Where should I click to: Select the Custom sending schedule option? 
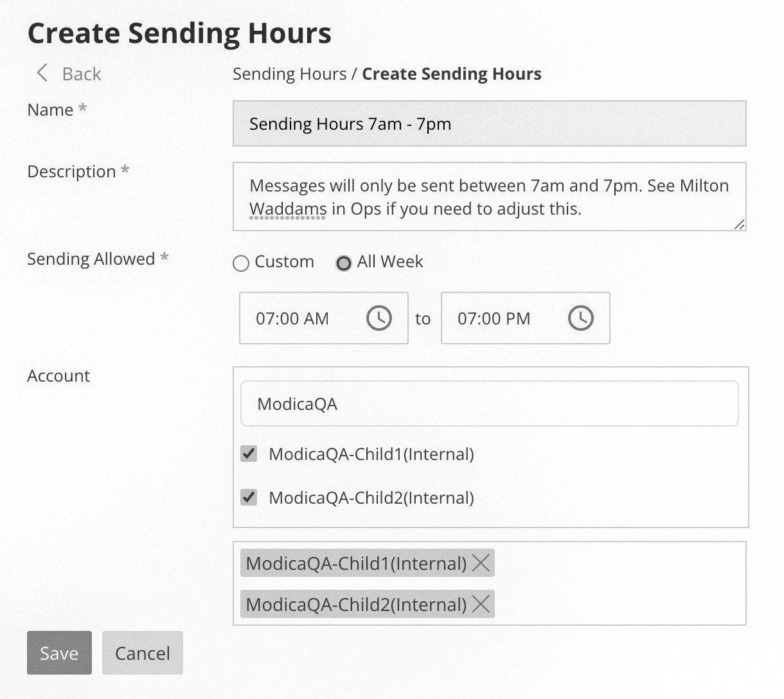[x=240, y=263]
